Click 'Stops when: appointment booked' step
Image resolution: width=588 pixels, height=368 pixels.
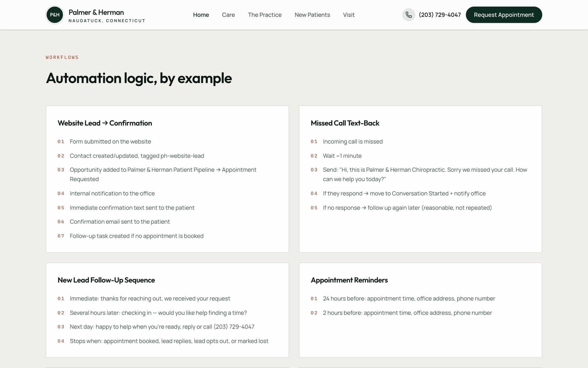click(169, 341)
